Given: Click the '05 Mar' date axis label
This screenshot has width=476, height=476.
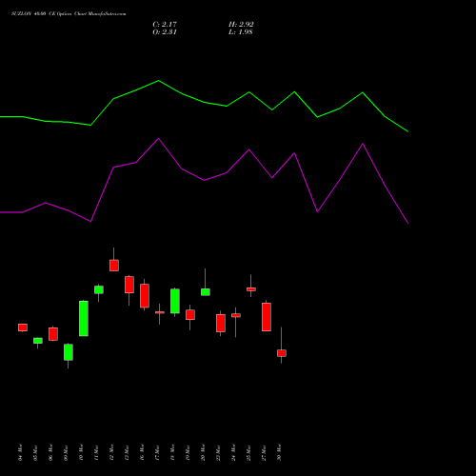Looking at the screenshot, I should [x=35, y=452].
